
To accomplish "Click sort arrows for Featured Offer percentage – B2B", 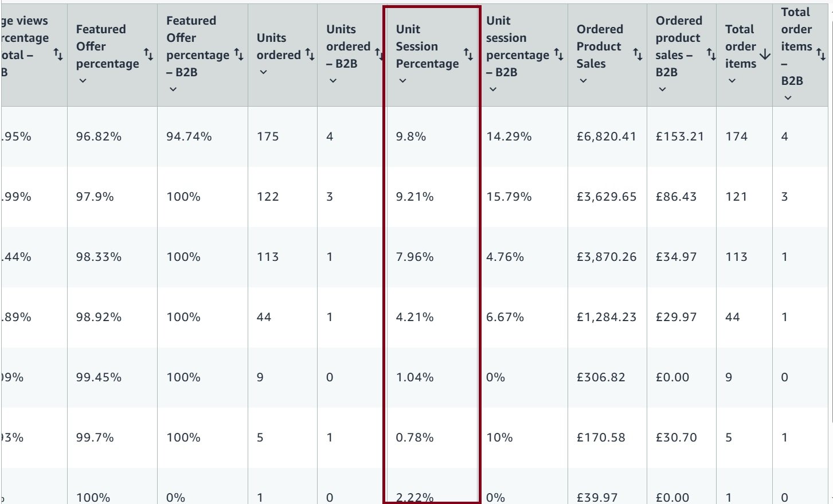I will [239, 55].
